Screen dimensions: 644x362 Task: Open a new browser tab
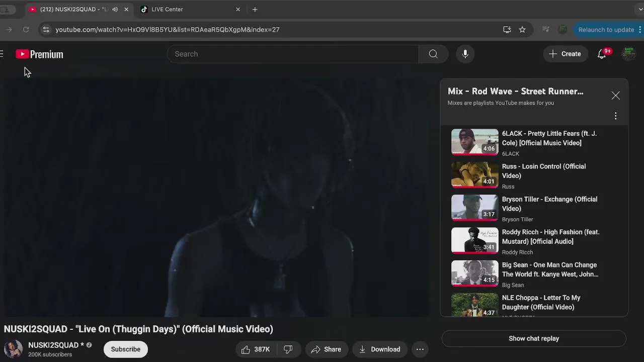(255, 9)
